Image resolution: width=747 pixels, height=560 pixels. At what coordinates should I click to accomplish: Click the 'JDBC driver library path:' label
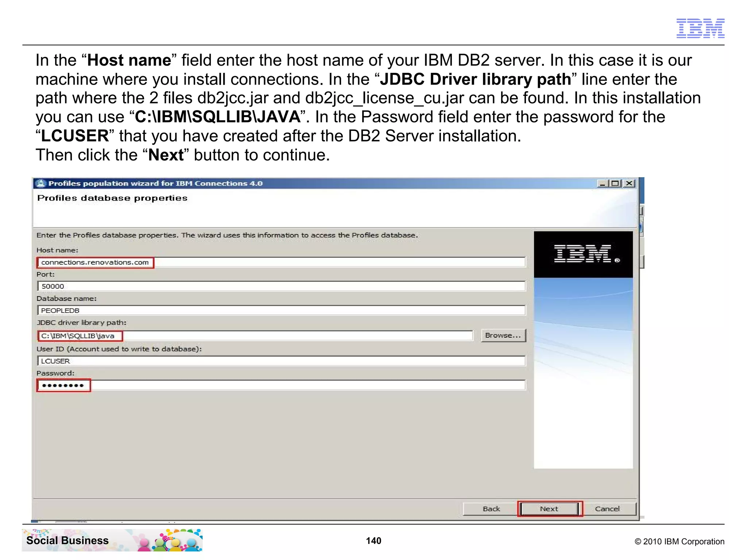coord(81,323)
